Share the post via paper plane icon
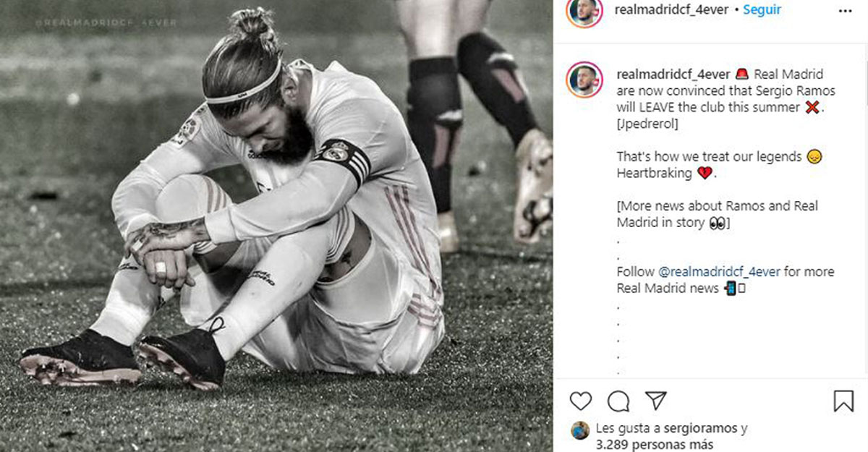The width and height of the screenshot is (868, 452). [x=655, y=401]
